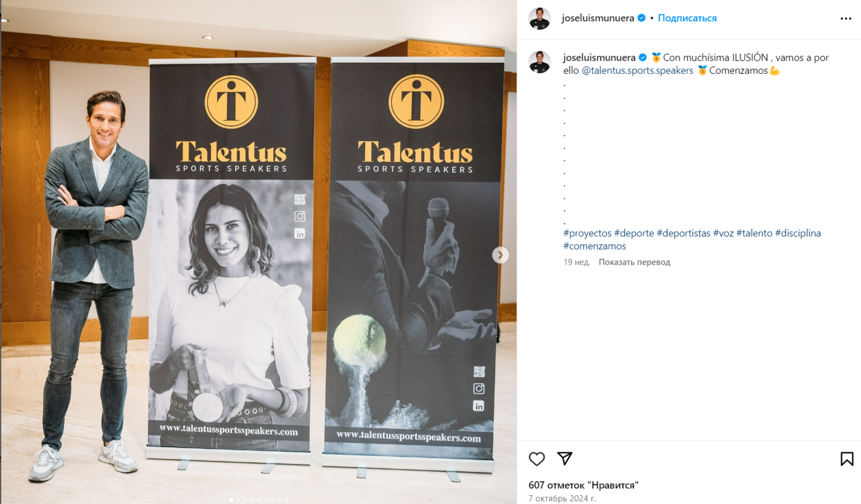861x504 pixels.
Task: Click verified badge beside caption username
Action: (x=643, y=57)
